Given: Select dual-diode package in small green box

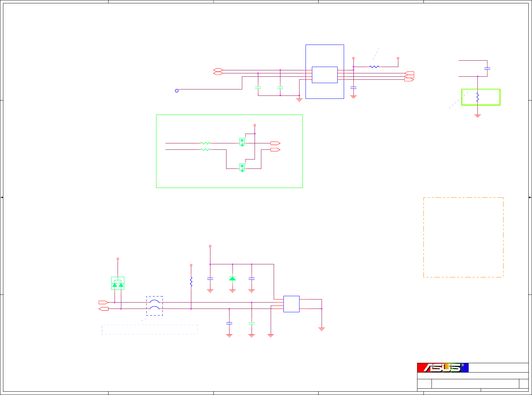Looking at the screenshot, I should (118, 283).
